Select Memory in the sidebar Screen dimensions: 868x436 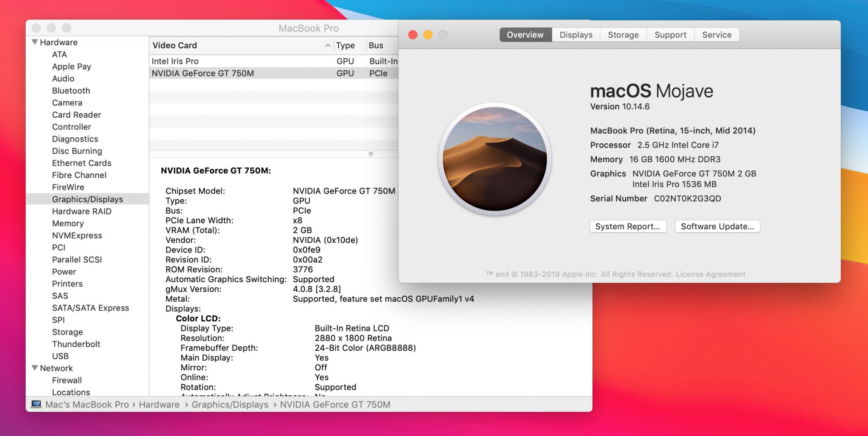[68, 223]
